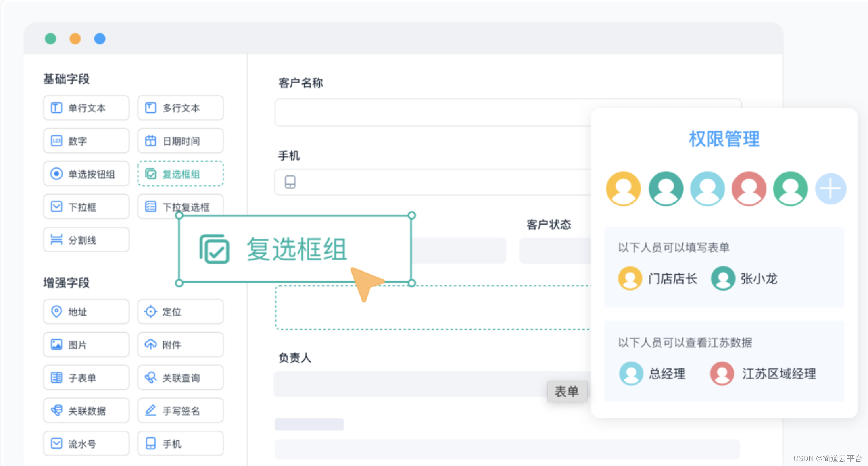
Task: Click the 客户名称 input field
Action: coord(432,112)
